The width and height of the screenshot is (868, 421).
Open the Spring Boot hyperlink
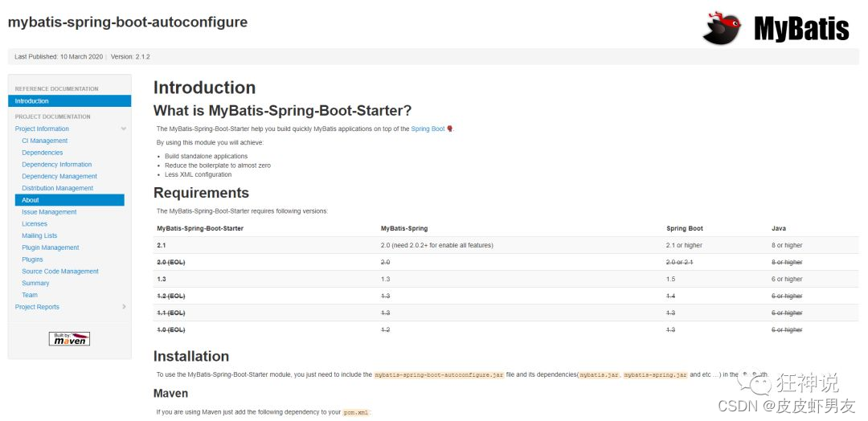click(x=428, y=129)
